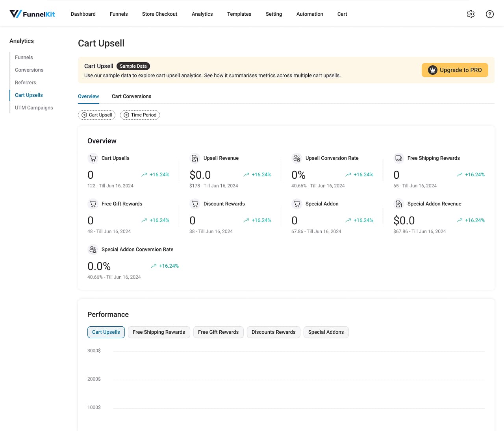Open the help question mark icon

point(490,14)
